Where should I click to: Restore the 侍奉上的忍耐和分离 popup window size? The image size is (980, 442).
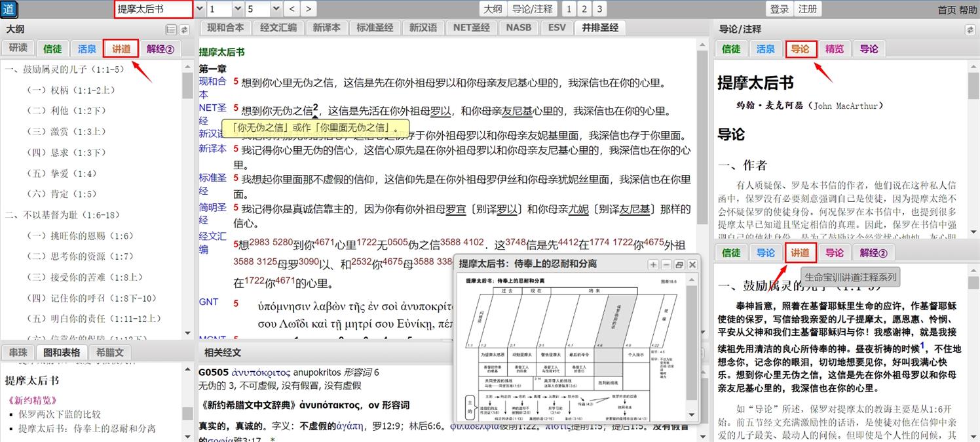coord(679,264)
